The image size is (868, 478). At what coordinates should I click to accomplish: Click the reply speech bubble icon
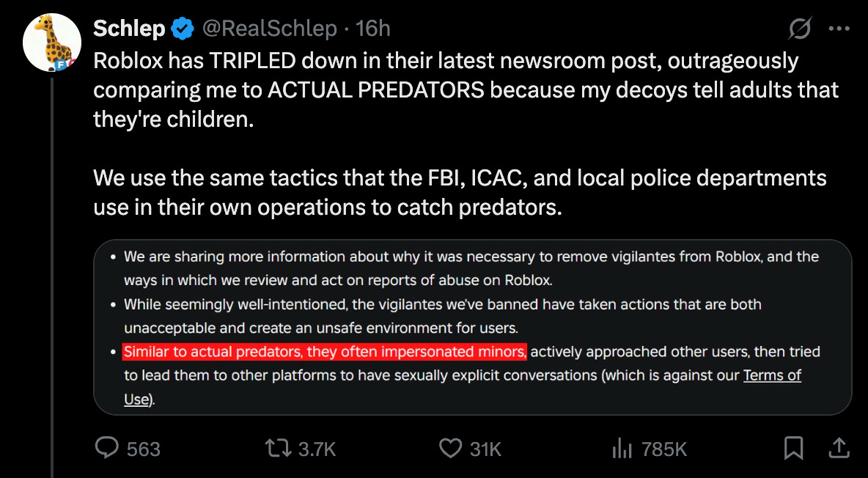click(x=107, y=448)
